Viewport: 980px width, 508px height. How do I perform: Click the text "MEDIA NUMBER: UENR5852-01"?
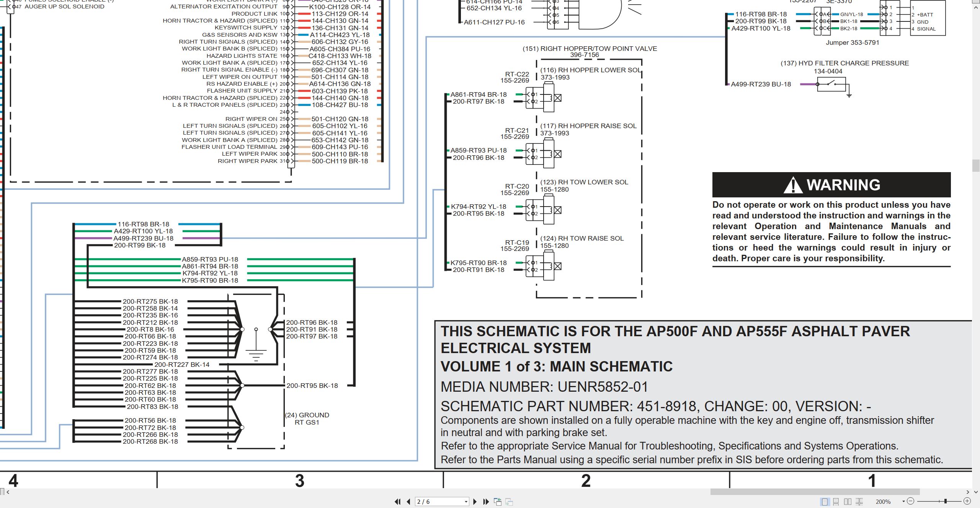(x=544, y=387)
